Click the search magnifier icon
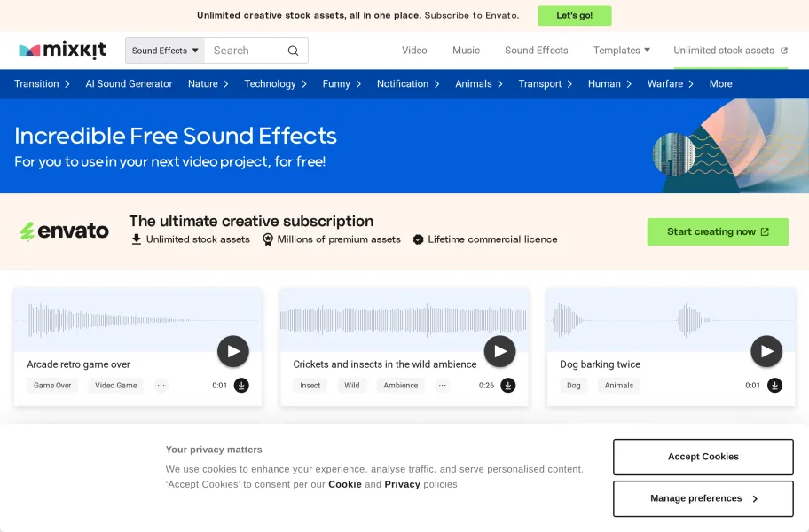Screen dimensions: 809x532 click(293, 51)
